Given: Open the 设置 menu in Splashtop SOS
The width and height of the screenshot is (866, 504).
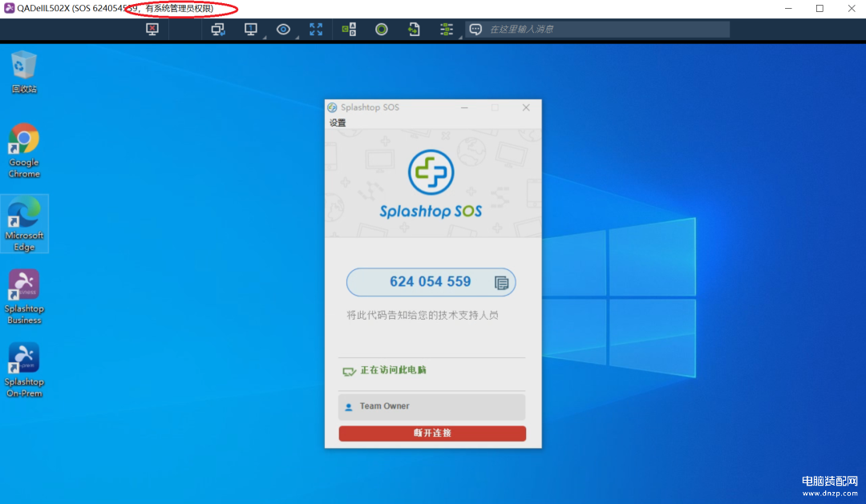Looking at the screenshot, I should point(338,123).
